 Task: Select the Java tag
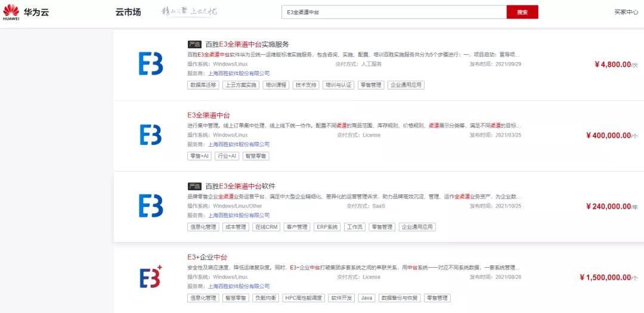tap(367, 298)
